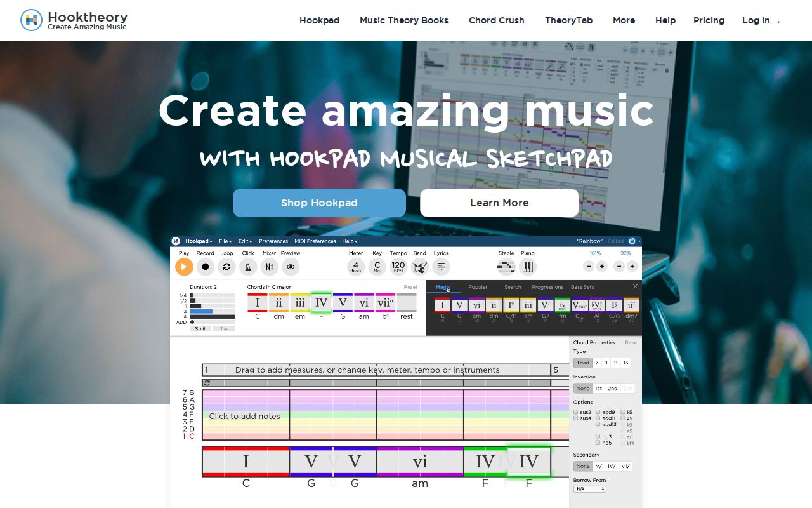The height and width of the screenshot is (508, 812).
Task: Enable the sus4 chord option
Action: click(576, 418)
